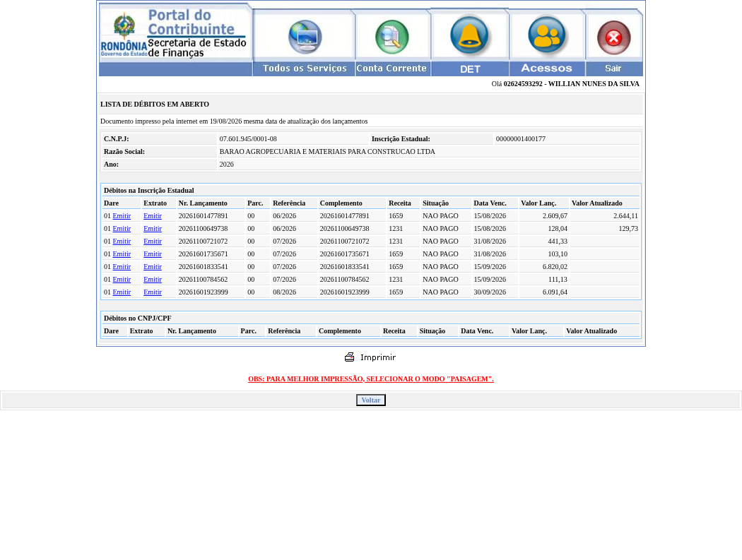Emit Extrato for lançamento 20261601735671
742x560 pixels.
coord(153,254)
